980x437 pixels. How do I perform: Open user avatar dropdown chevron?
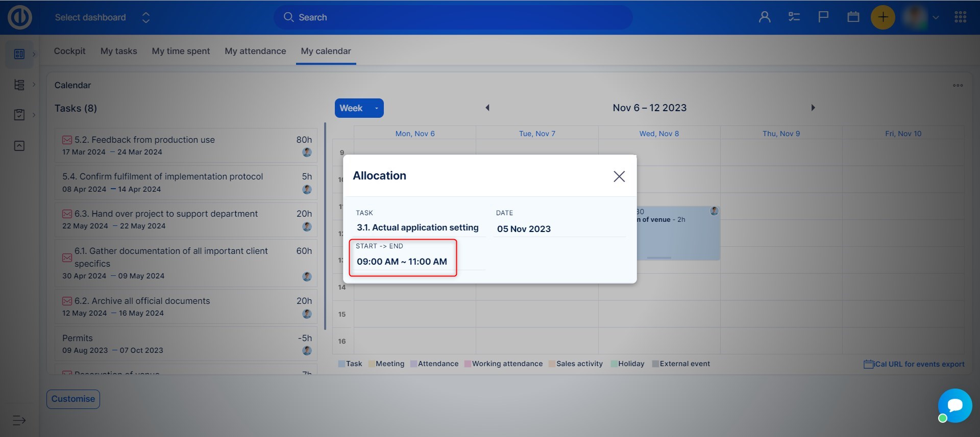click(x=936, y=17)
